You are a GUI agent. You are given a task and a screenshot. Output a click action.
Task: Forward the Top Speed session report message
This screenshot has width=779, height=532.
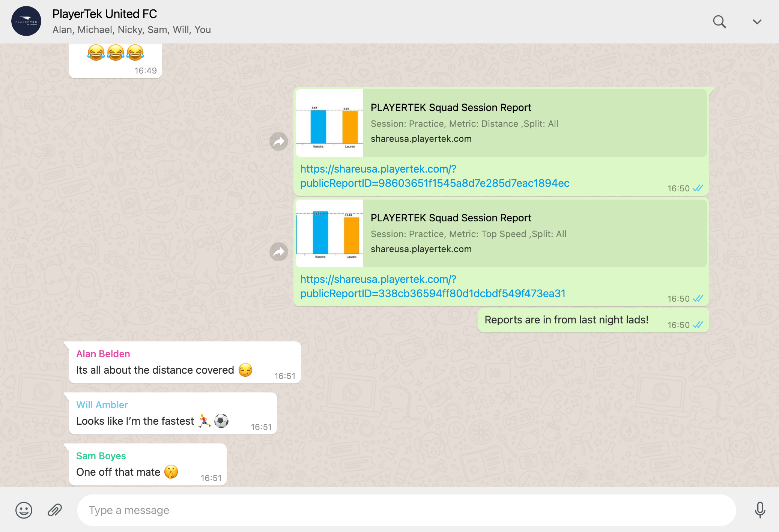pos(278,252)
